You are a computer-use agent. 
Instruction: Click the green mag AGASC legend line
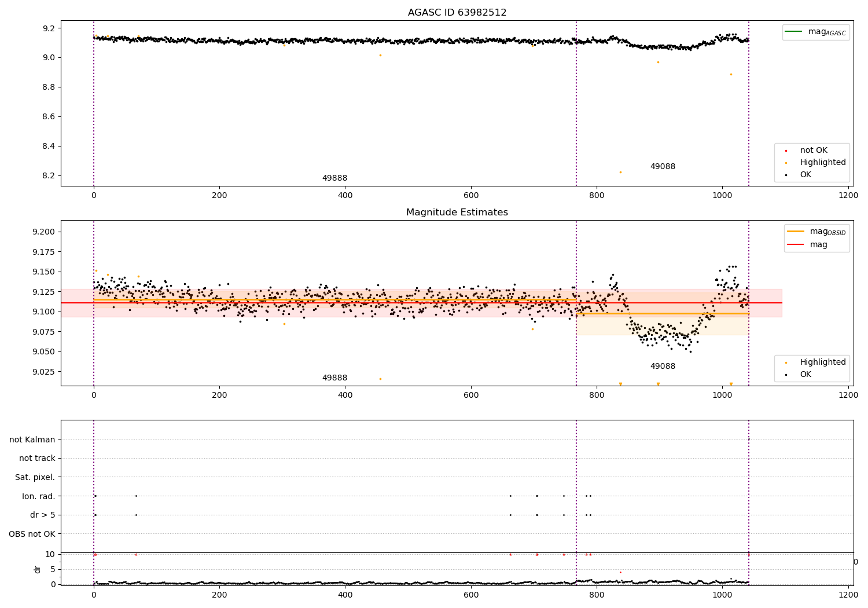pyautogui.click(x=795, y=31)
